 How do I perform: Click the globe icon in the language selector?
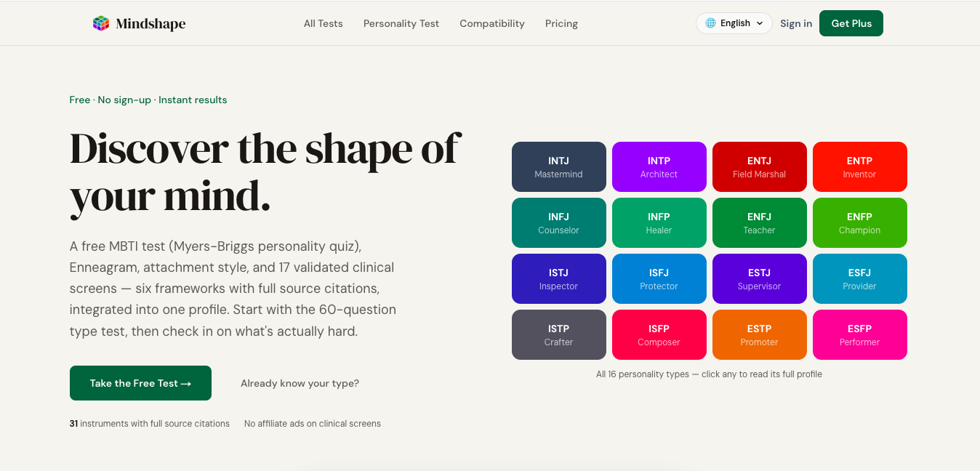(710, 23)
